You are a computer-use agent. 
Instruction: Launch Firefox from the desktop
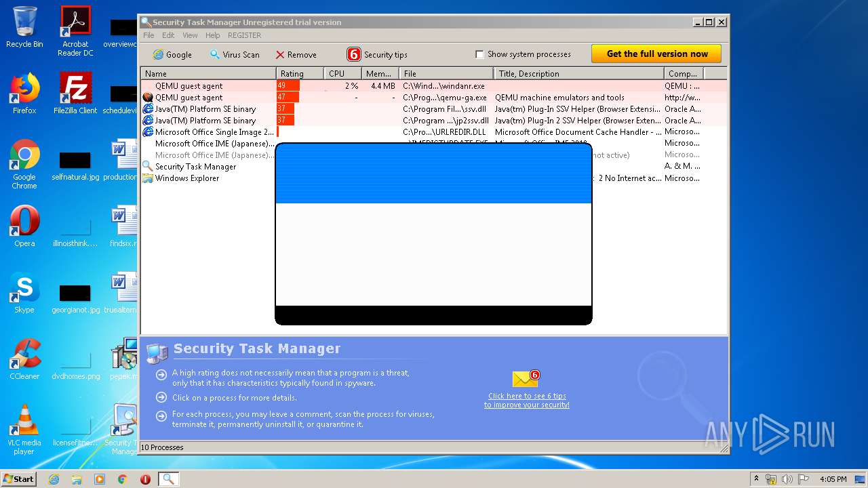[x=24, y=94]
